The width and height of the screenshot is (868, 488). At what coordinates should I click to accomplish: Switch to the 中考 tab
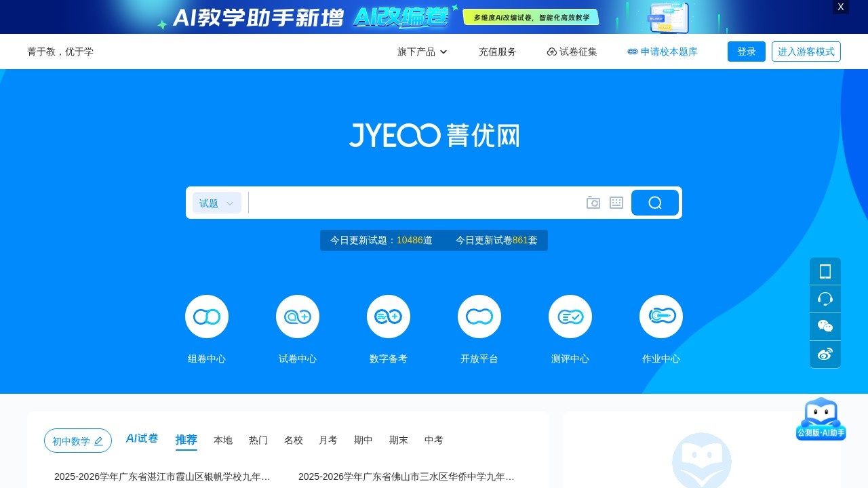pos(433,440)
